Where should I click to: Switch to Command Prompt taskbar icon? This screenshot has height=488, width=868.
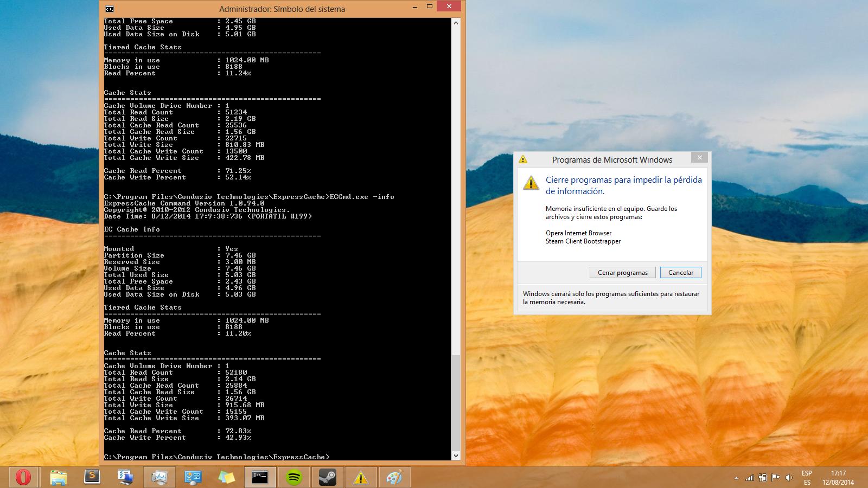pyautogui.click(x=260, y=477)
